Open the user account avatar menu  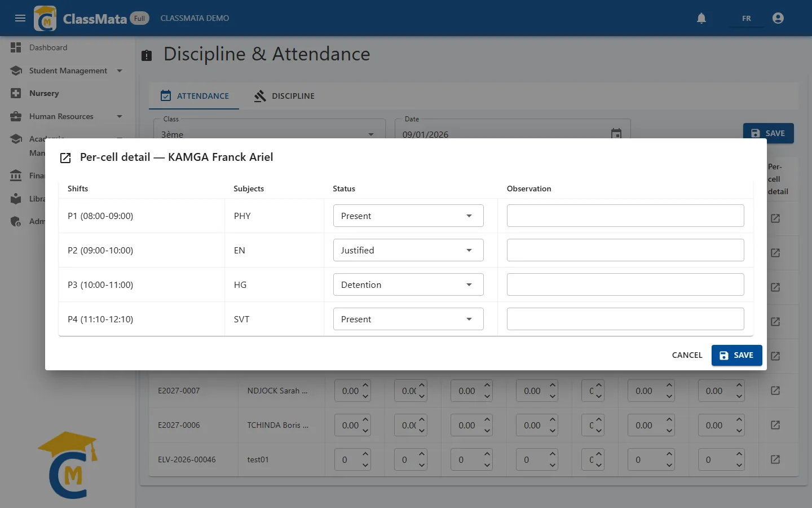click(x=778, y=18)
